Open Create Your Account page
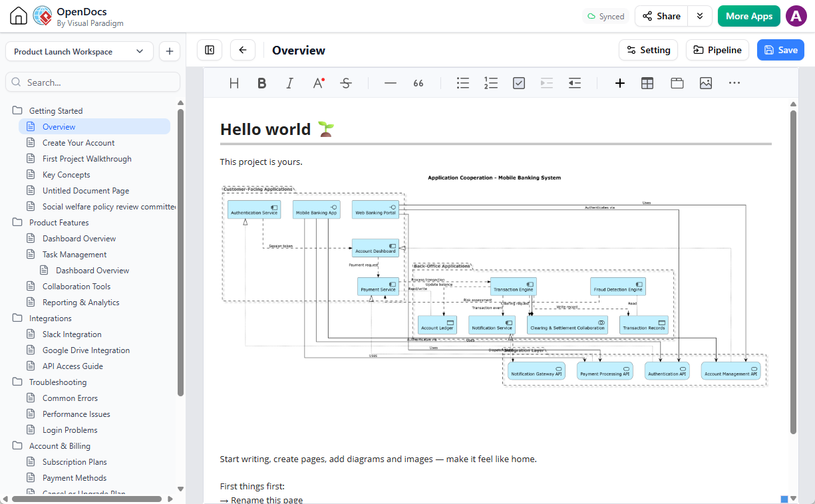The width and height of the screenshot is (815, 504). pyautogui.click(x=79, y=143)
